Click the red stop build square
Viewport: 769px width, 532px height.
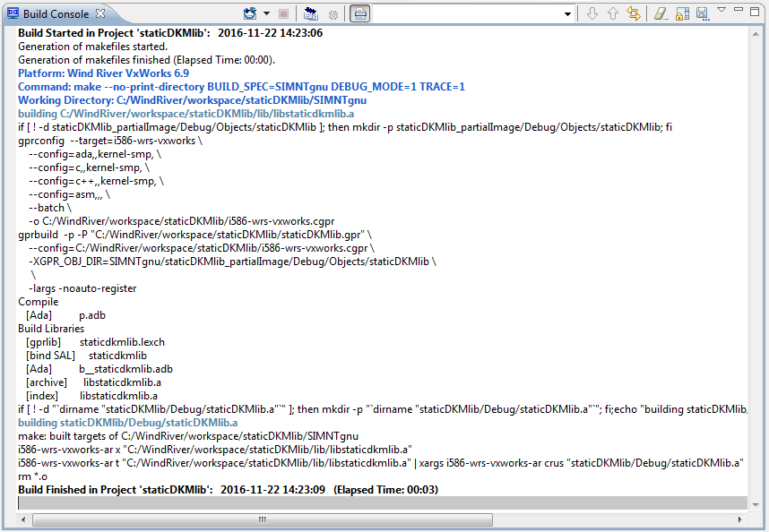[283, 13]
